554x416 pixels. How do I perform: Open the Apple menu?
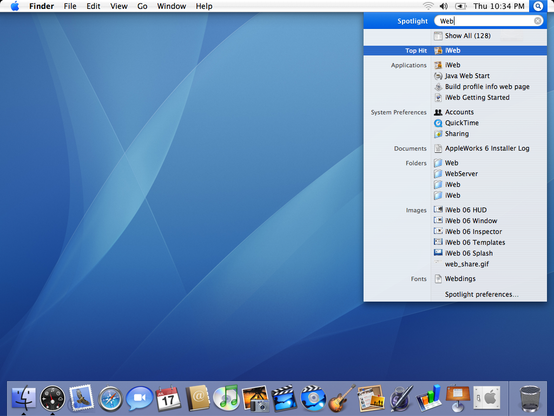point(15,6)
